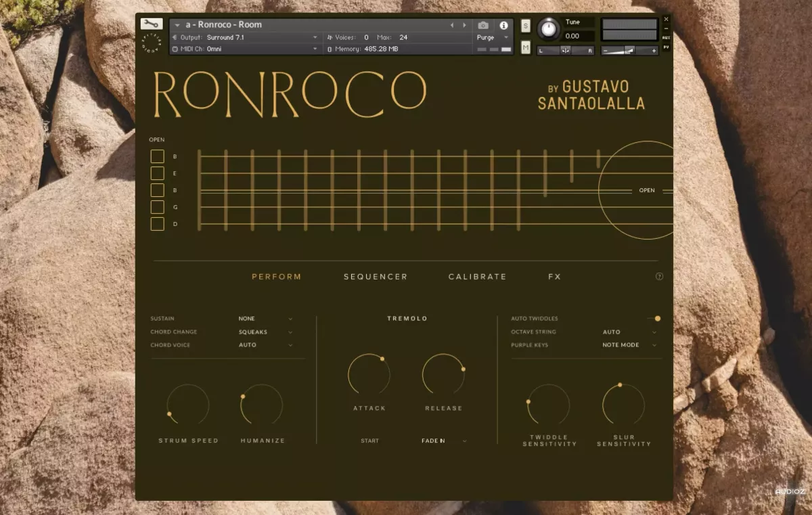Switch to the Calibrate tab
The width and height of the screenshot is (812, 515).
[477, 277]
